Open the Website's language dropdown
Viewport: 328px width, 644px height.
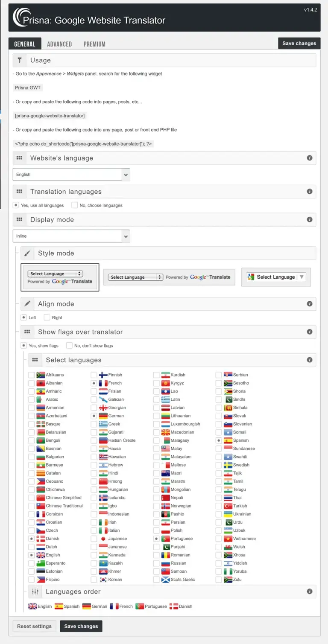pos(71,175)
